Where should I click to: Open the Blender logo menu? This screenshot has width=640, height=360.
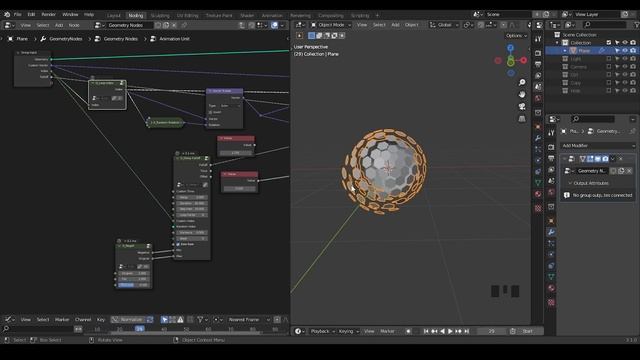click(x=7, y=15)
